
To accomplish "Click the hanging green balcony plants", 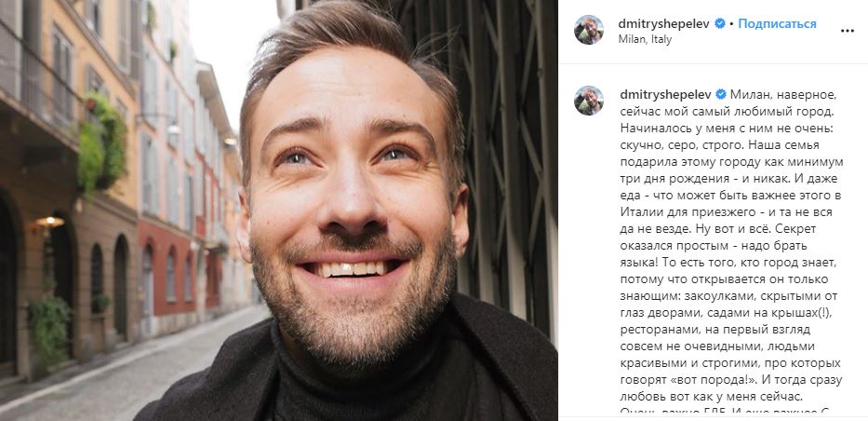I will (101, 143).
